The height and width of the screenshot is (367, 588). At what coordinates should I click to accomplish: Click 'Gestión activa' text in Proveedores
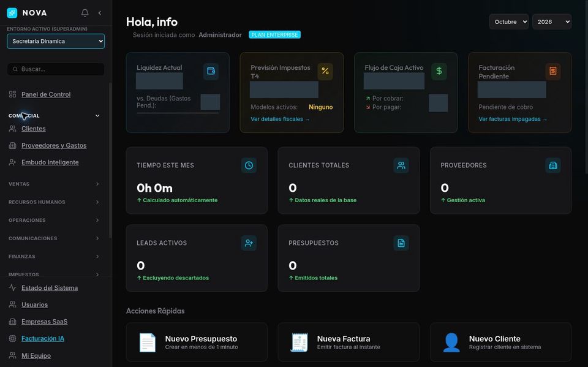[x=466, y=200]
